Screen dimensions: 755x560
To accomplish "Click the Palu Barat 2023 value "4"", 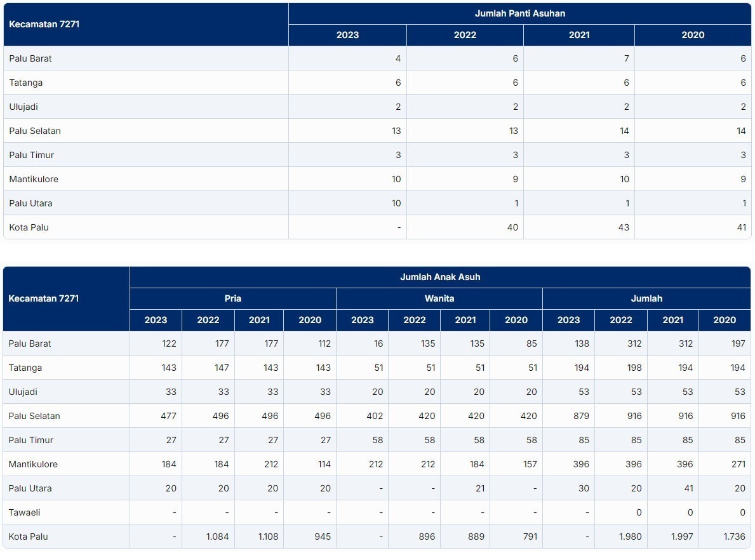I will (398, 59).
